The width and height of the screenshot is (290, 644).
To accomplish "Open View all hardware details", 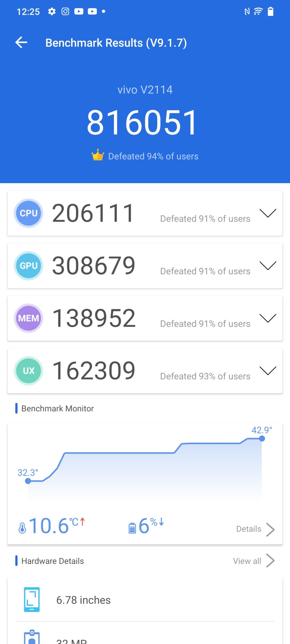I will (253, 561).
